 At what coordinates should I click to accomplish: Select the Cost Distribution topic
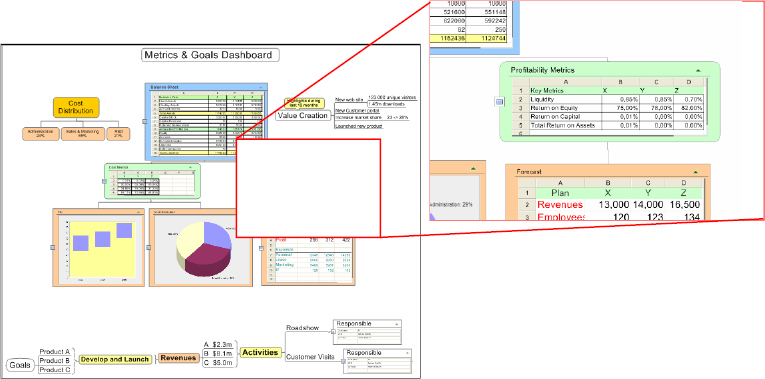[x=76, y=107]
